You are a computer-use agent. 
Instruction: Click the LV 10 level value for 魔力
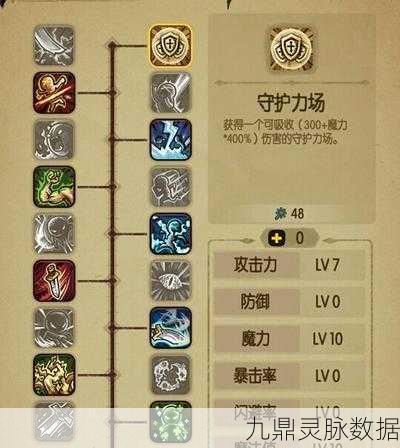click(x=328, y=339)
